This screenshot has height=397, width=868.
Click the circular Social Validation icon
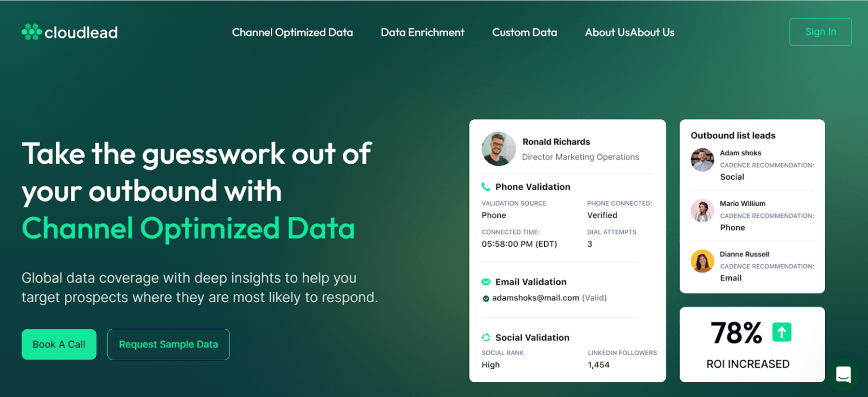tap(485, 338)
